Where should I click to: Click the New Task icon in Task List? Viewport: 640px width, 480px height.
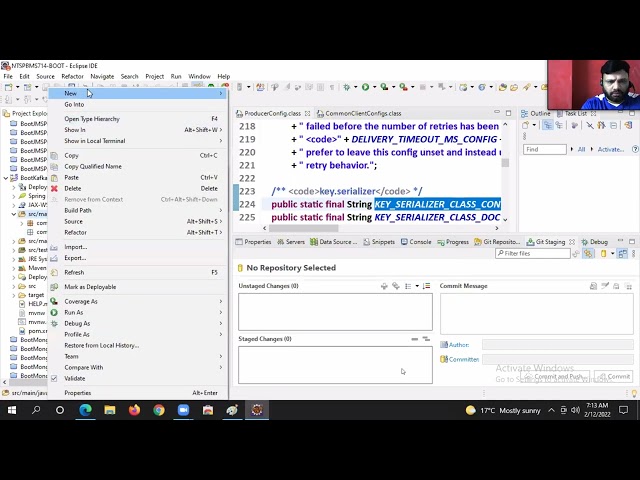[526, 125]
